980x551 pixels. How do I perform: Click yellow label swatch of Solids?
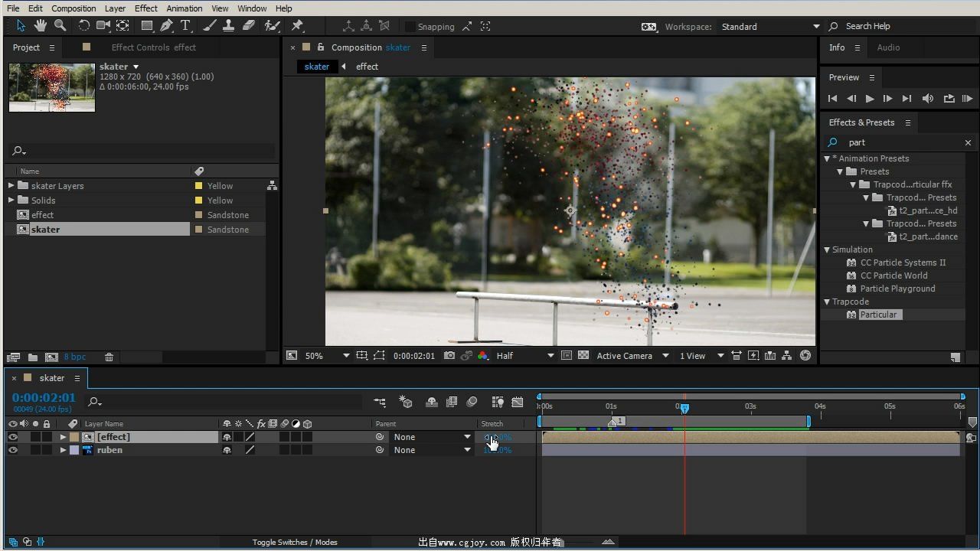coord(198,201)
